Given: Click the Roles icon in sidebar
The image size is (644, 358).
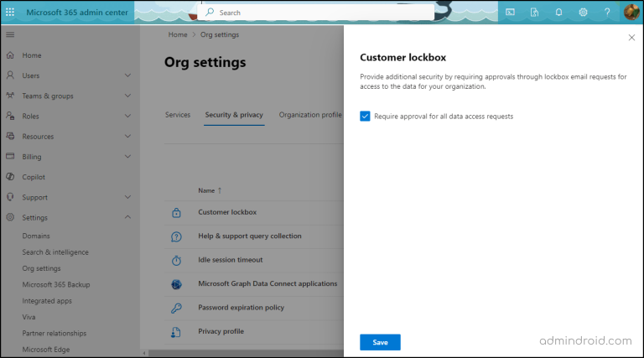Looking at the screenshot, I should click(10, 116).
